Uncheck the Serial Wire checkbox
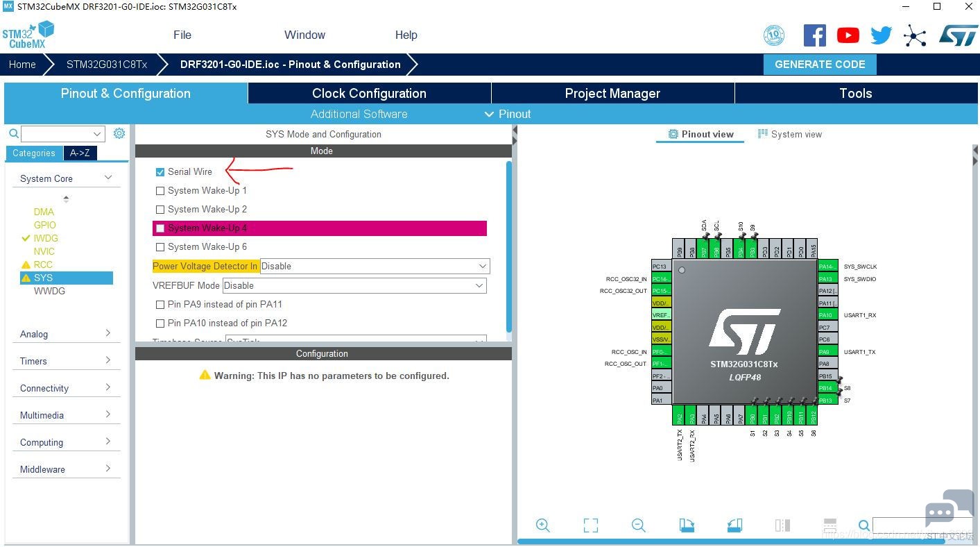 (x=160, y=172)
